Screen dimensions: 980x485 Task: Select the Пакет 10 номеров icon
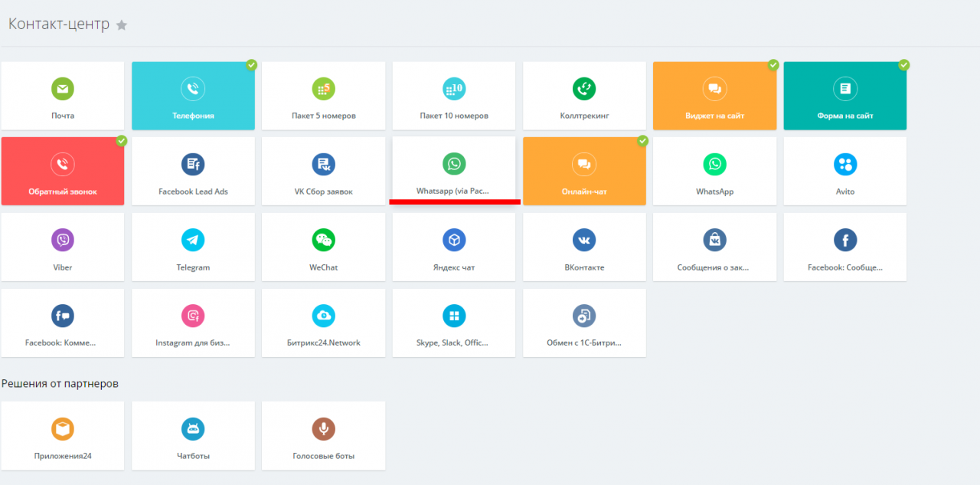pyautogui.click(x=454, y=89)
